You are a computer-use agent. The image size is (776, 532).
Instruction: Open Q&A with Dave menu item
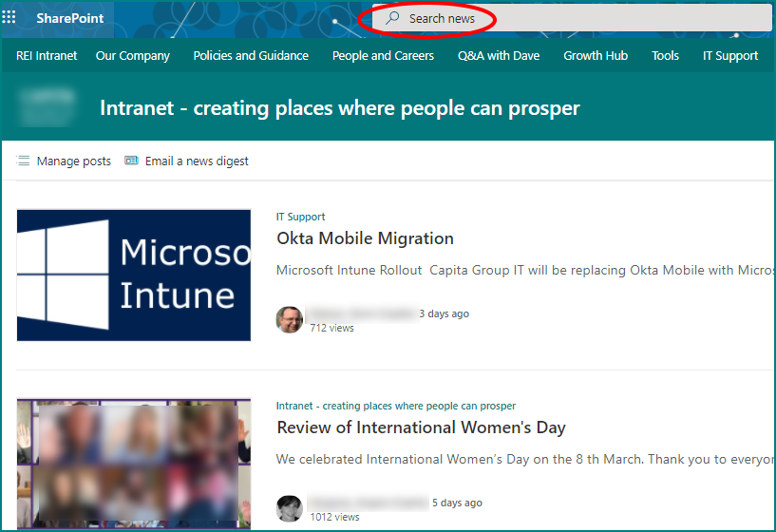click(499, 56)
